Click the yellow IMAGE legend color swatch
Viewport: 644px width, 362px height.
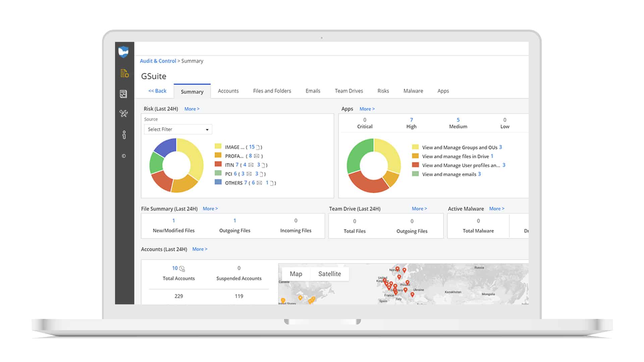coord(218,146)
